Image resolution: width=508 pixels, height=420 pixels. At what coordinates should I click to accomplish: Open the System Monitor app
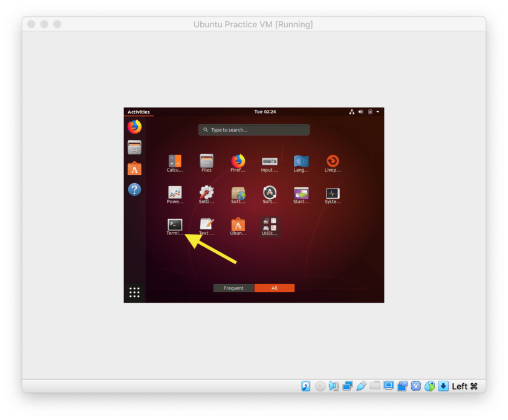333,195
